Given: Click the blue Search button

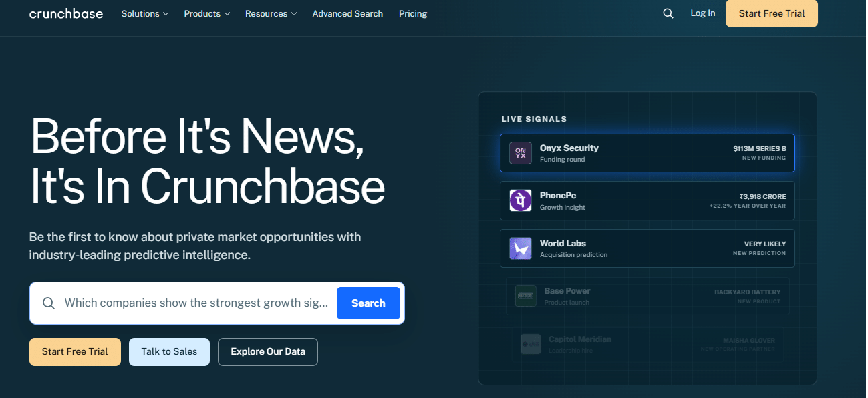Looking at the screenshot, I should tap(368, 303).
